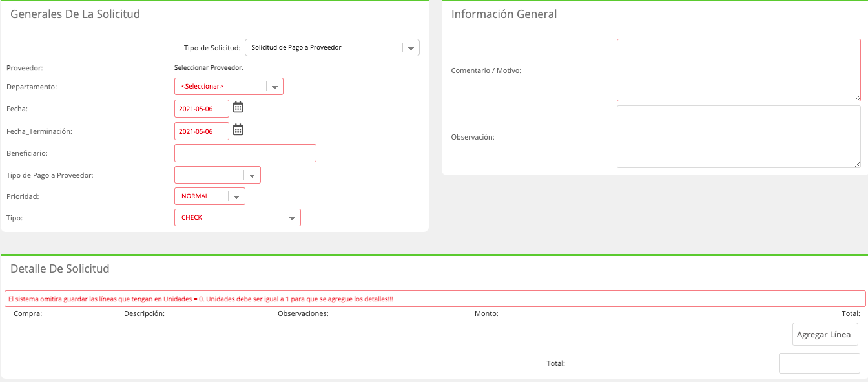The image size is (868, 382).
Task: Click the Prioridad: label
Action: click(23, 196)
